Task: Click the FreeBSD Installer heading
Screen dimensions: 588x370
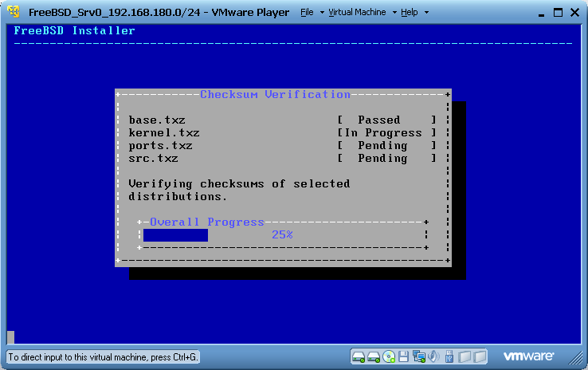Action: pos(74,31)
